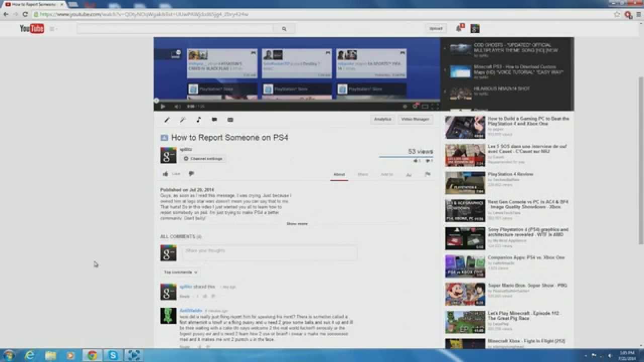Select the 'How to Report Someone' browser tab
Viewport: 644px width, 362px height.
[x=34, y=4]
